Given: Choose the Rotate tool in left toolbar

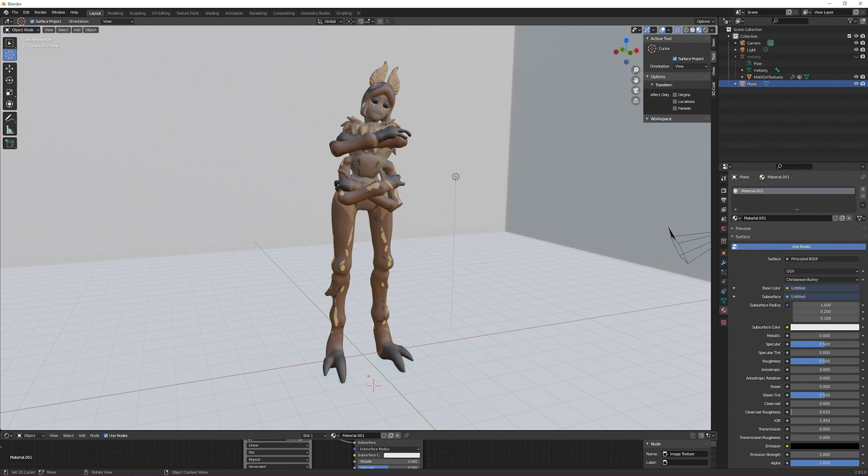Looking at the screenshot, I should coord(9,80).
